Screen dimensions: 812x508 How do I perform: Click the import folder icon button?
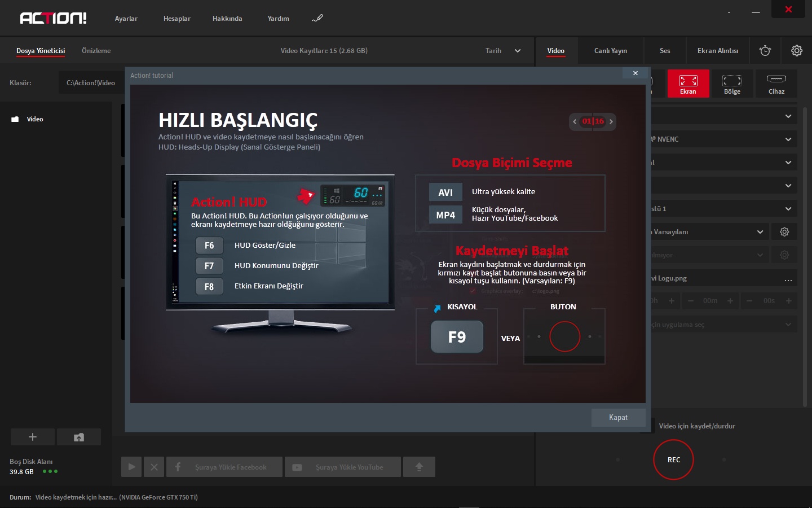coord(79,437)
